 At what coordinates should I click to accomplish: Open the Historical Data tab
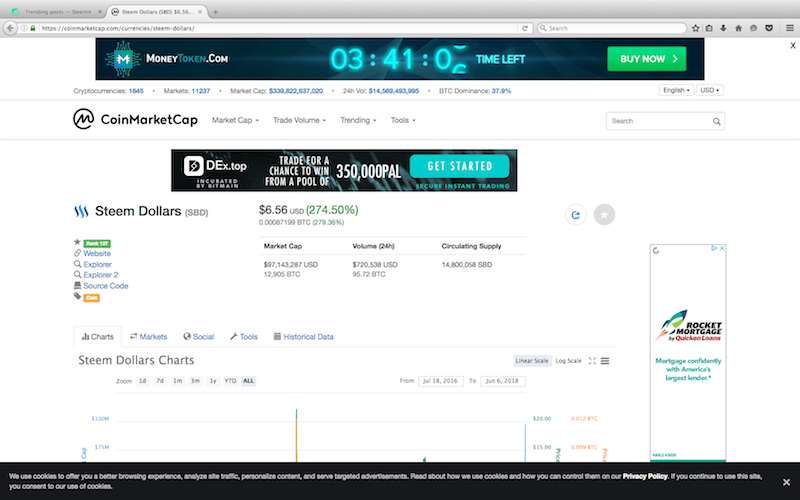click(304, 337)
